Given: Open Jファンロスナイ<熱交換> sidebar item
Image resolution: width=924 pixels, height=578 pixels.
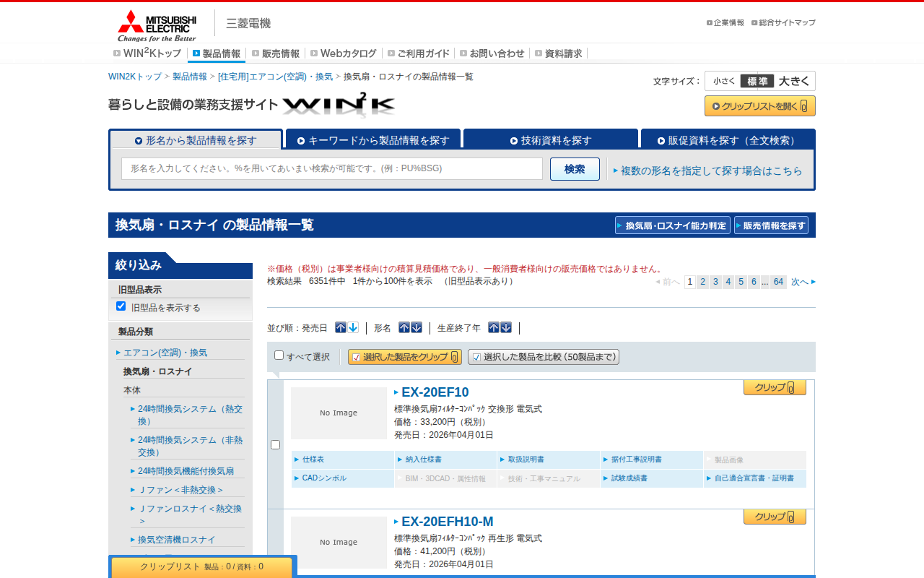Looking at the screenshot, I should click(190, 514).
